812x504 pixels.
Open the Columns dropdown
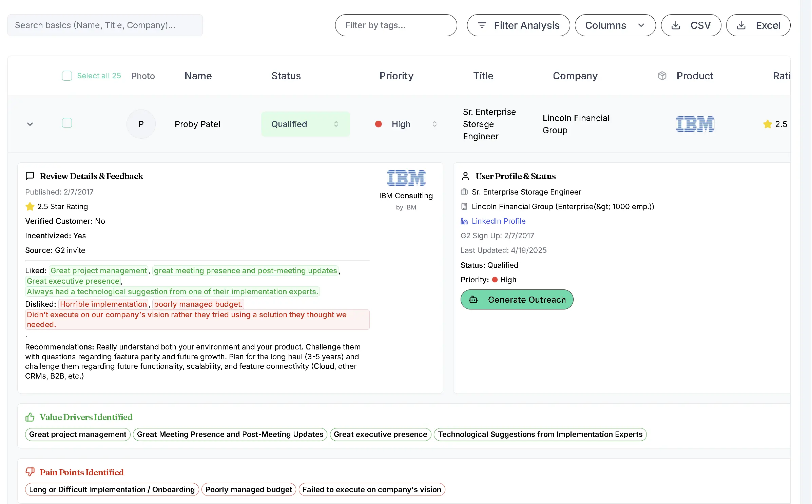point(615,25)
